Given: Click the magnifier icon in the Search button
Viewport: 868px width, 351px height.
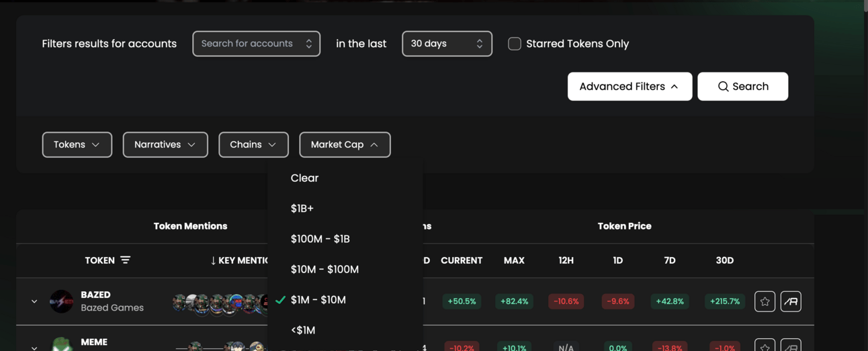Looking at the screenshot, I should tap(723, 87).
